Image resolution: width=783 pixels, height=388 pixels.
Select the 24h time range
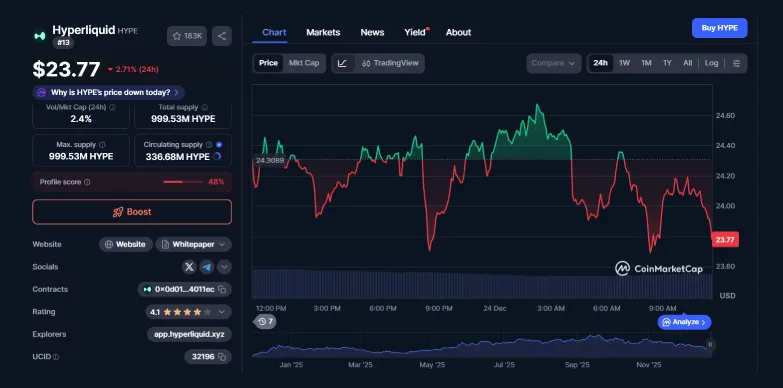coord(600,63)
